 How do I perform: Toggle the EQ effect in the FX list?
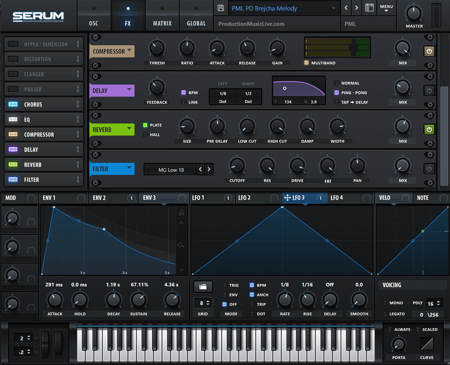13,119
